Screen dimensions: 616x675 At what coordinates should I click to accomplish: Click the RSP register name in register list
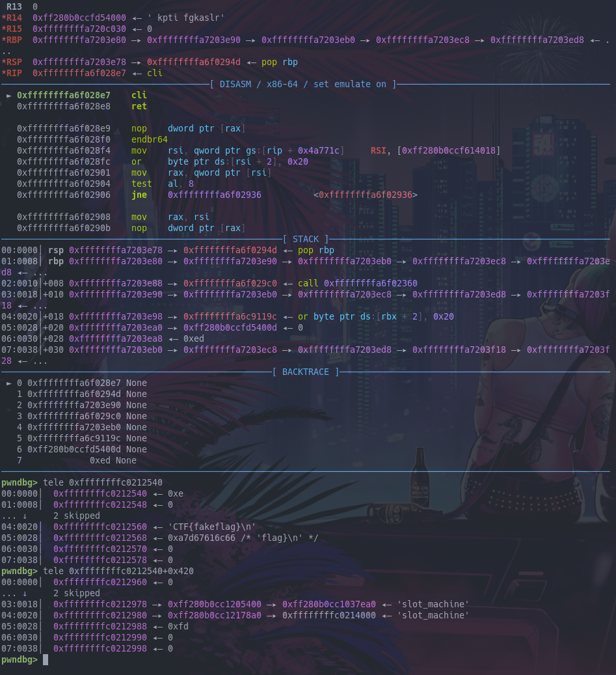coord(14,62)
